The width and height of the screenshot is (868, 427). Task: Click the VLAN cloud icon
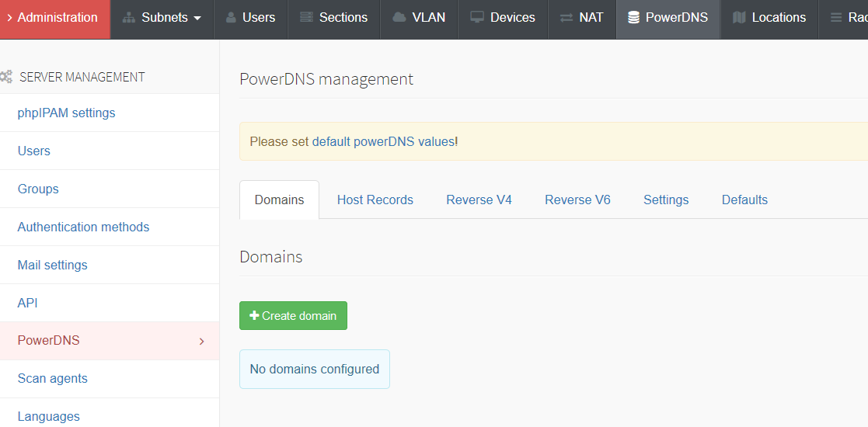(x=399, y=18)
